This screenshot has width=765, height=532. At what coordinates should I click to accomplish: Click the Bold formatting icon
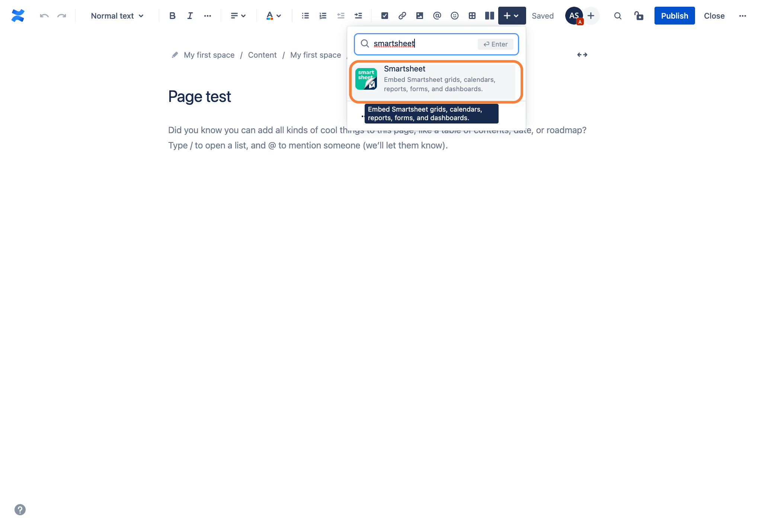[x=172, y=16]
